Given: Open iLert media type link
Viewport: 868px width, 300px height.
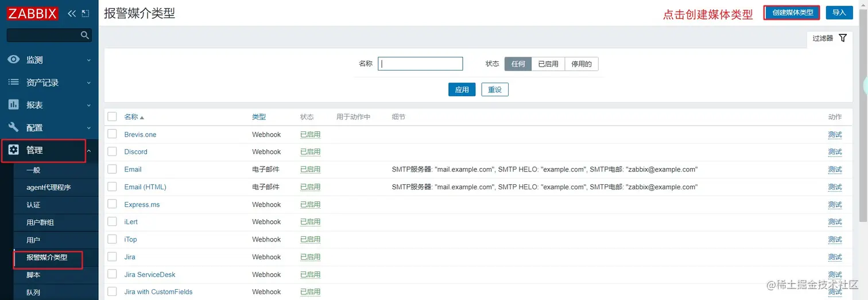Looking at the screenshot, I should pos(131,221).
